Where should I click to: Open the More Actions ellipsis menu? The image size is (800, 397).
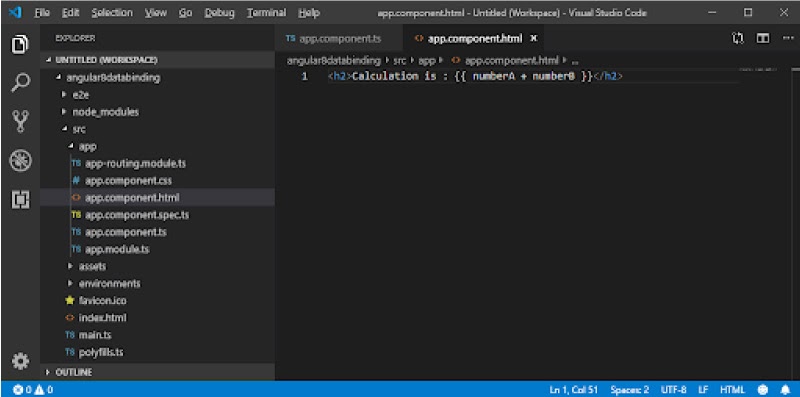788,38
